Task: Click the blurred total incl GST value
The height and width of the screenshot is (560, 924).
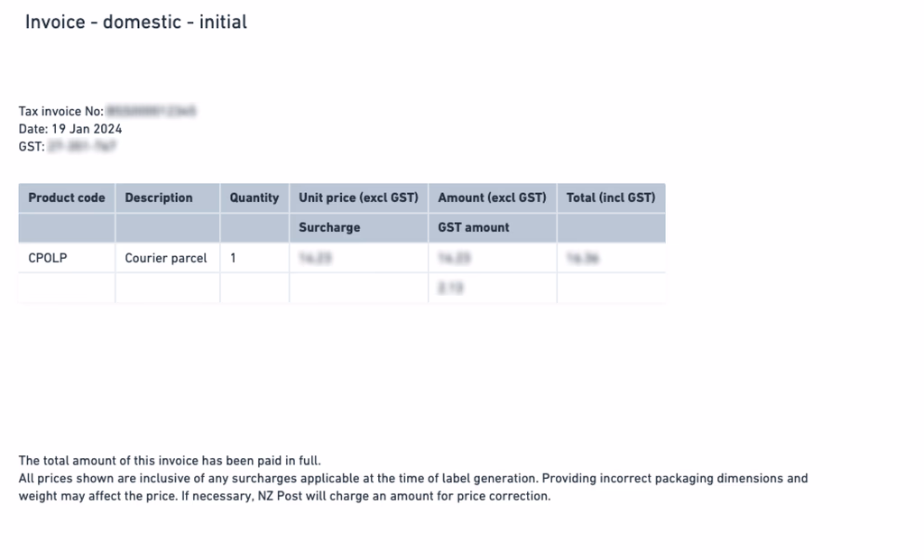Action: tap(583, 258)
